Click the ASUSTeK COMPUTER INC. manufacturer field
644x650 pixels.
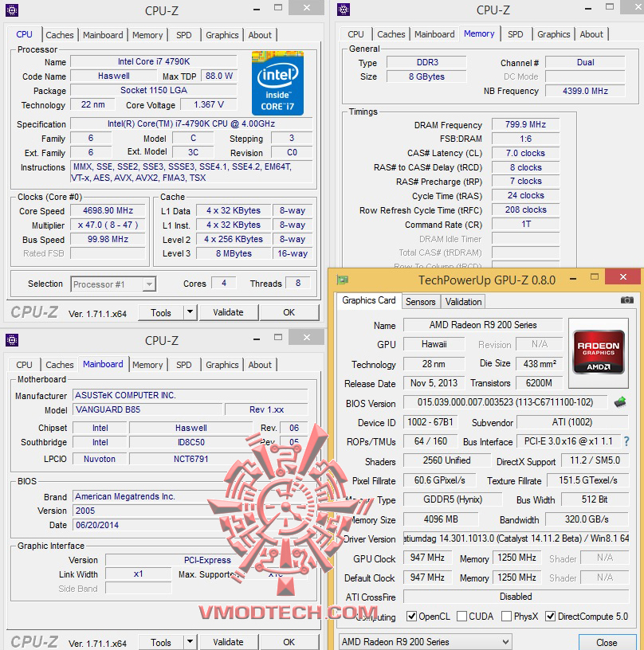pyautogui.click(x=190, y=395)
